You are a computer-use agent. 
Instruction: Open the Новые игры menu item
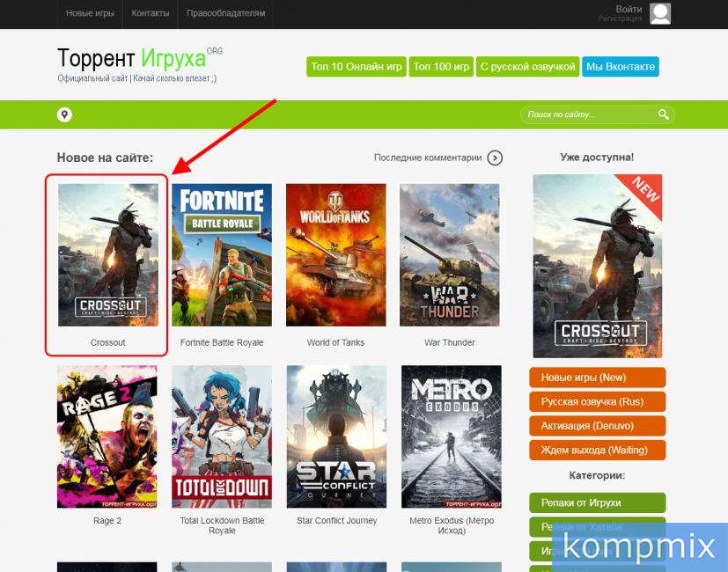click(90, 14)
